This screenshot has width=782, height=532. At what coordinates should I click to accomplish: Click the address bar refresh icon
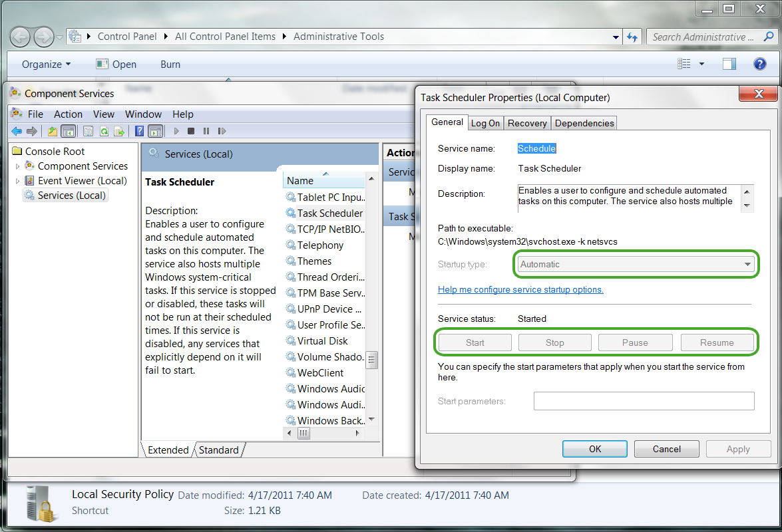click(632, 37)
